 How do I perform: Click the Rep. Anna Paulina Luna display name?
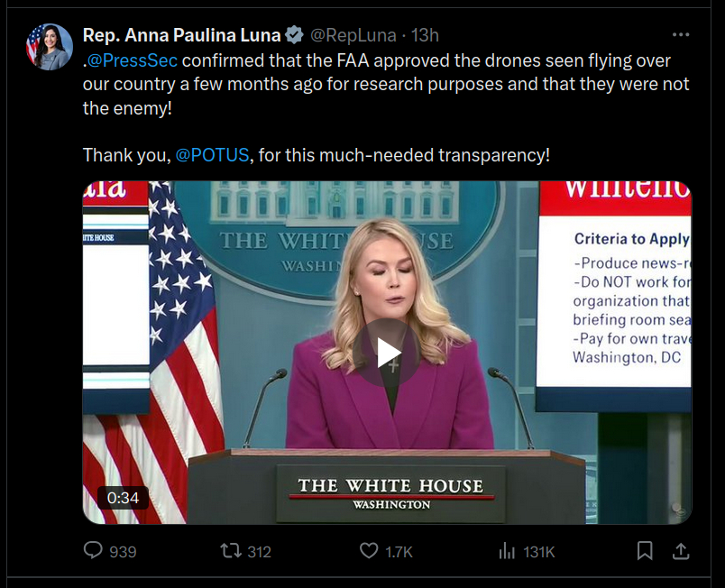182,35
